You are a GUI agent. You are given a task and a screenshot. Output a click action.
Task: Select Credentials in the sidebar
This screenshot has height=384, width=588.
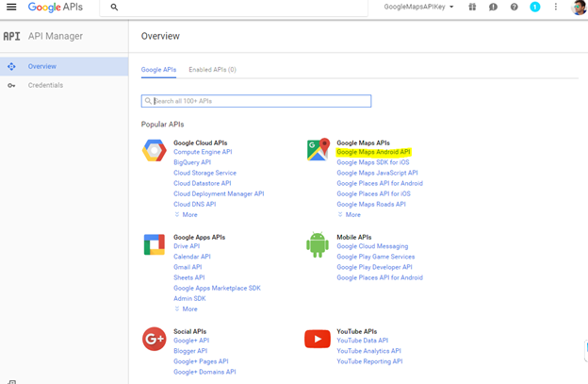45,85
